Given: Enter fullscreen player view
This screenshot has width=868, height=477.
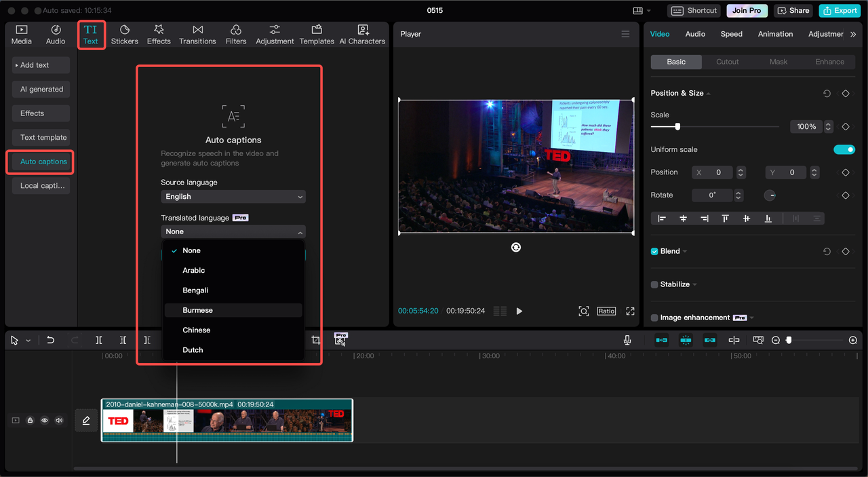Looking at the screenshot, I should pos(630,311).
